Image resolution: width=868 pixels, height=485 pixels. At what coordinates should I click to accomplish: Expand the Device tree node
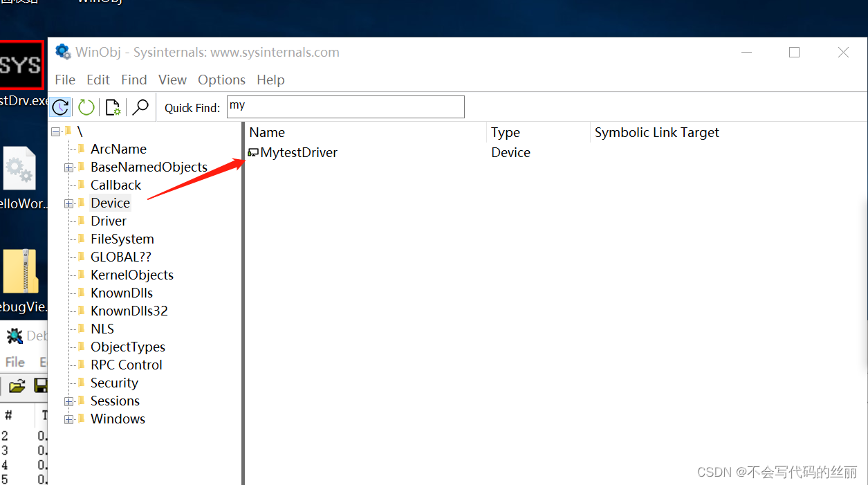click(68, 203)
